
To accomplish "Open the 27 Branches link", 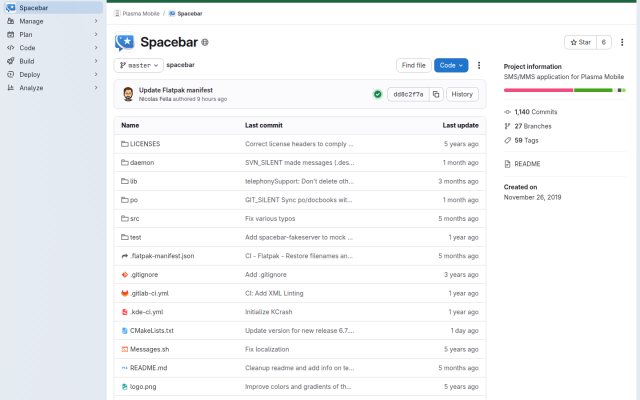I will pyautogui.click(x=532, y=126).
